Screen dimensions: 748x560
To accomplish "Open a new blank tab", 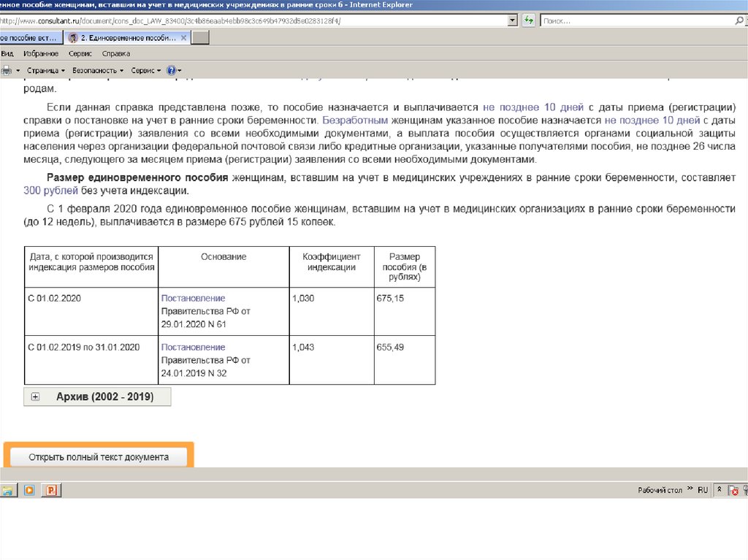I will click(200, 38).
